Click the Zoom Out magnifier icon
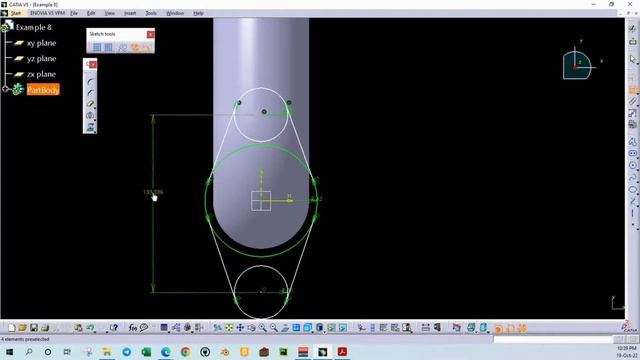 coord(273,328)
